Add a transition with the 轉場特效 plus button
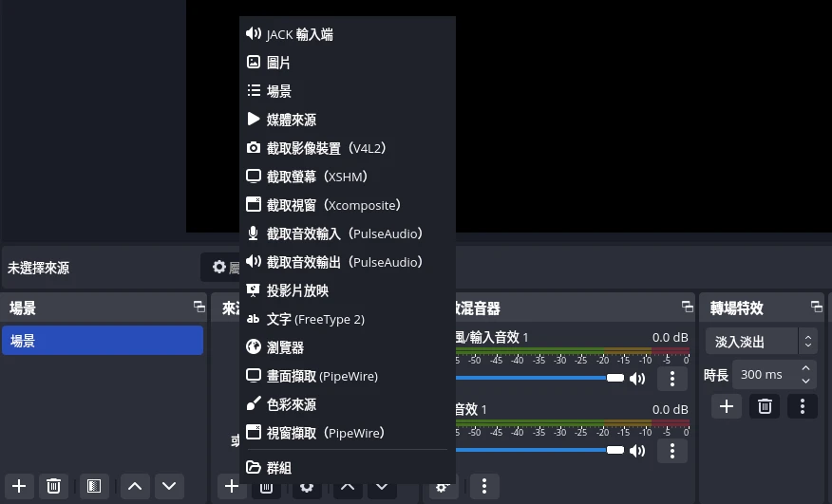Image resolution: width=832 pixels, height=504 pixels. (727, 406)
